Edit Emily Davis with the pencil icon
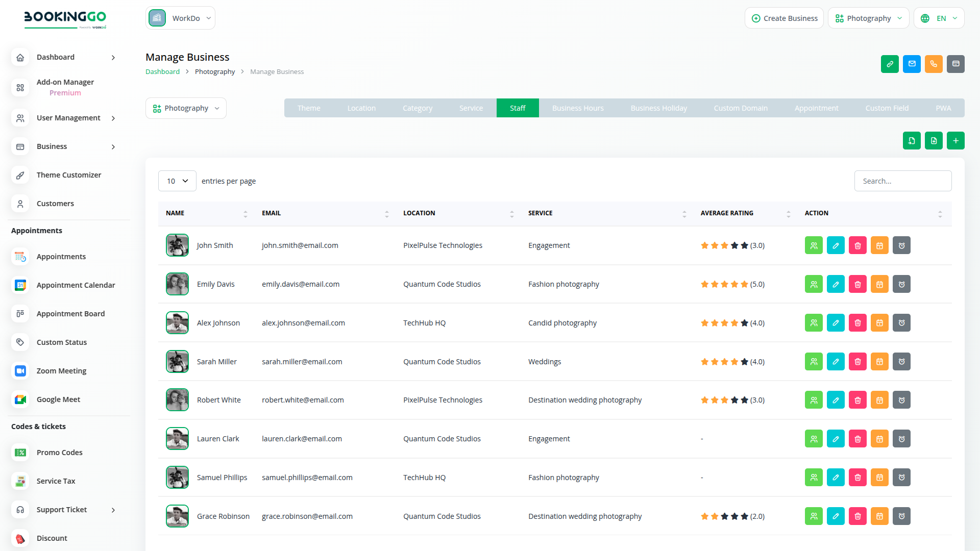Viewport: 980px width, 551px height. point(836,284)
